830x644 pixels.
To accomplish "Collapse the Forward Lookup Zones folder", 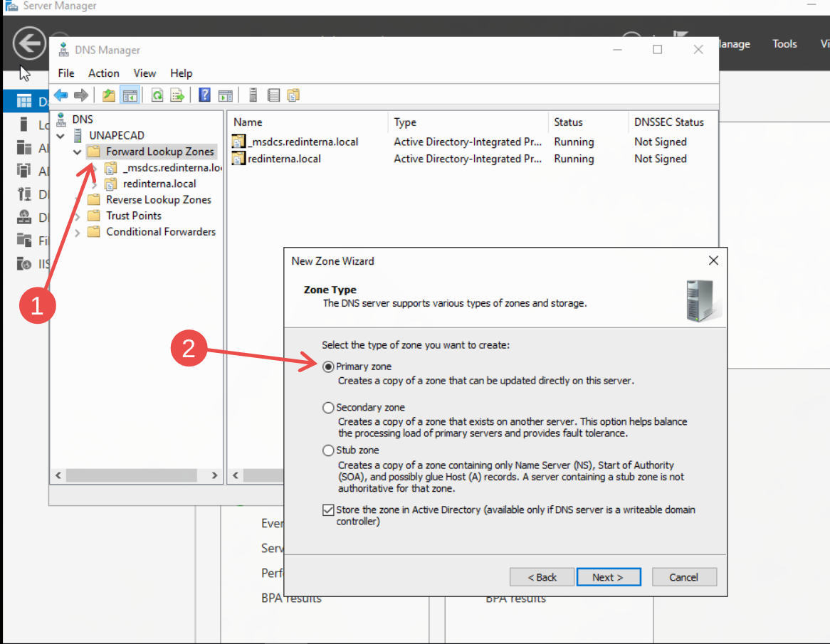I will [78, 152].
